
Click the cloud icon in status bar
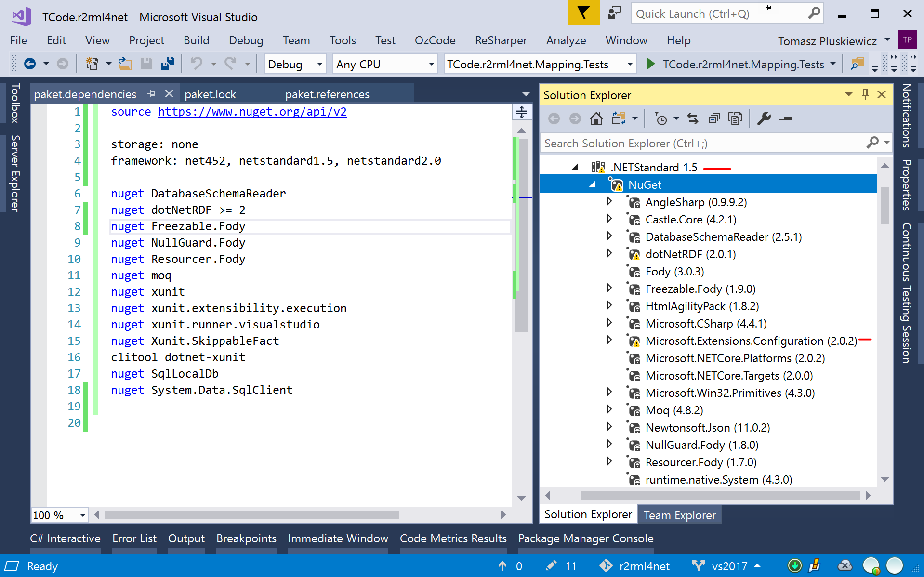click(x=845, y=566)
